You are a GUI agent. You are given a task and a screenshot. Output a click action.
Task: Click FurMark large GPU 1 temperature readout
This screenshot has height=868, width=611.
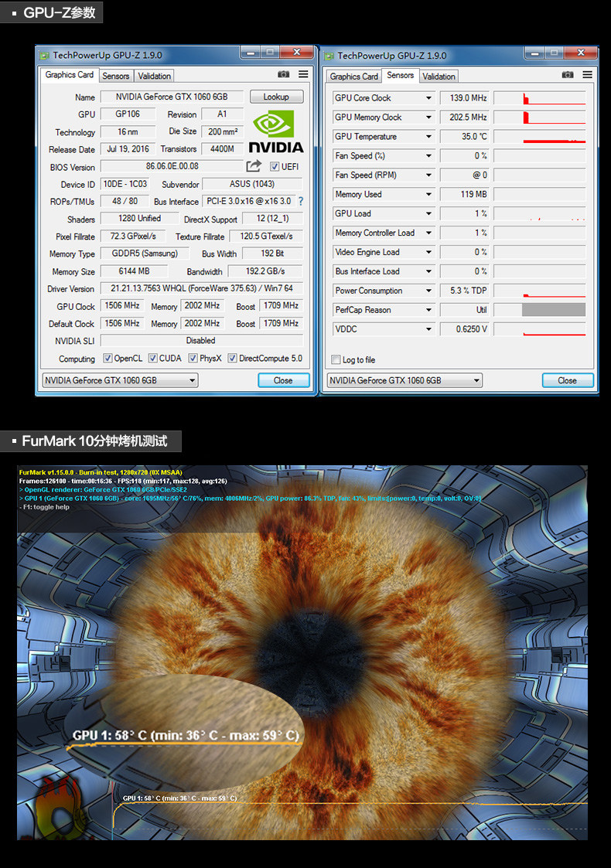(x=186, y=736)
